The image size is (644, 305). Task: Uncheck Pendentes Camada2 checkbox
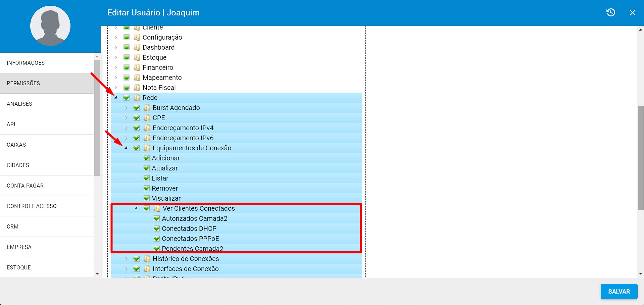(157, 249)
